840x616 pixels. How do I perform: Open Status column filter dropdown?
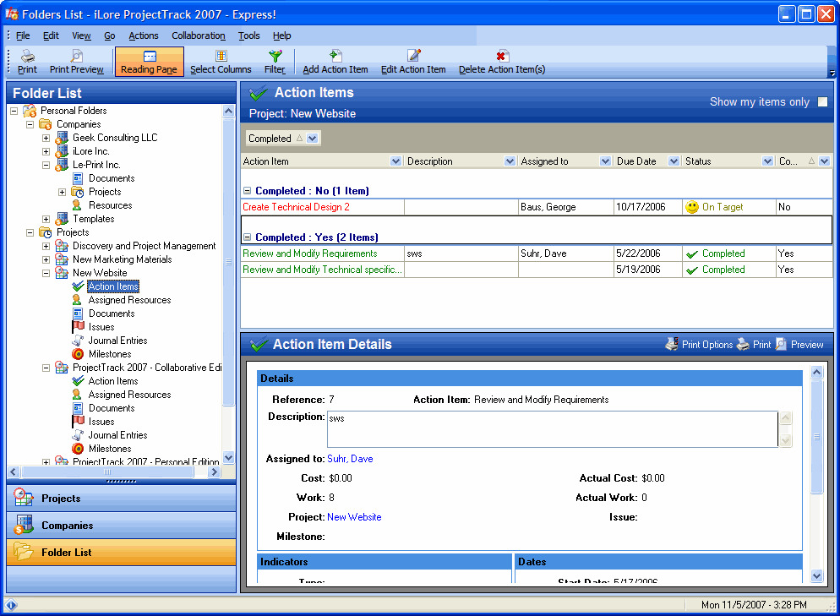[767, 161]
